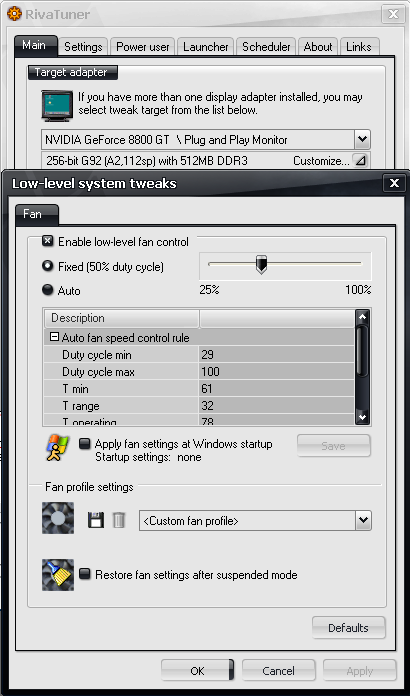Click the broom fan icon near Restore settings
Image resolution: width=410 pixels, height=696 pixels.
point(58,575)
